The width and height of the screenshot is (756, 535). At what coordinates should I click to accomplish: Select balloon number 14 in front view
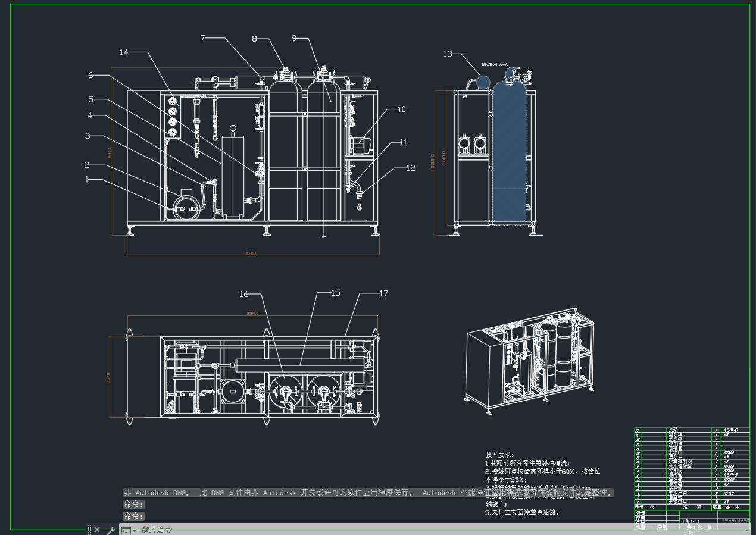click(x=123, y=52)
